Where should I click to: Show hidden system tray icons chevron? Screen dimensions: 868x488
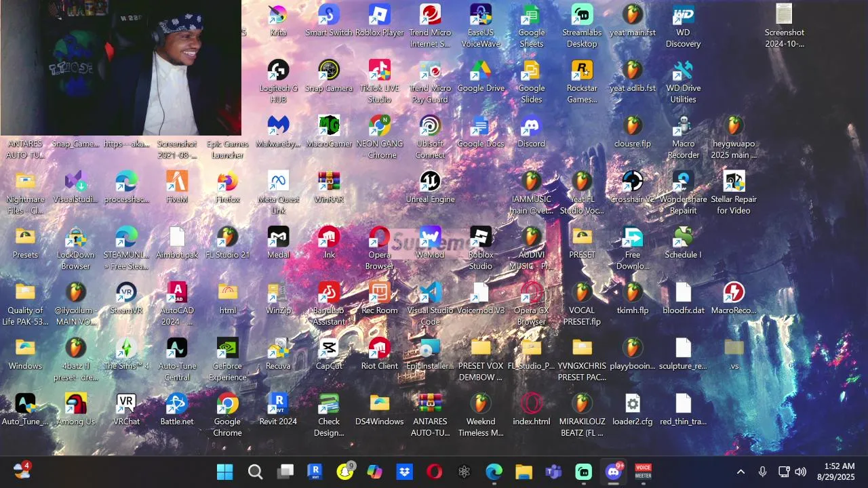click(x=741, y=472)
